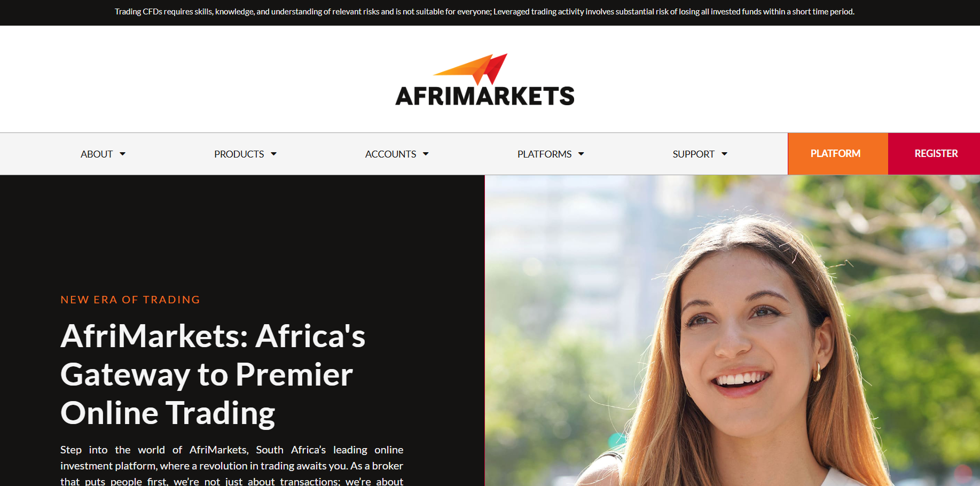Click the AFRIMARKETS wordmark in the header
The image size is (980, 486).
[x=485, y=96]
